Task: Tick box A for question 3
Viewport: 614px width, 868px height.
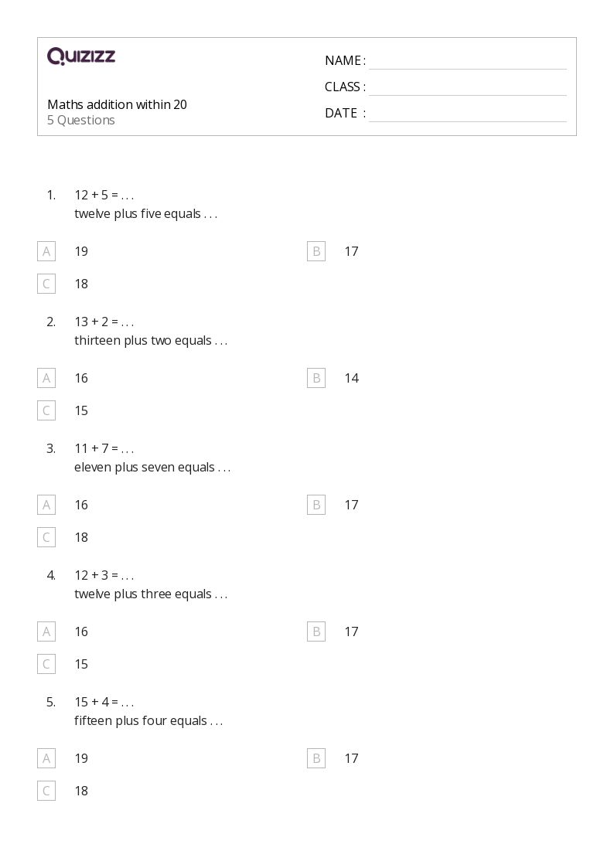Action: point(46,505)
